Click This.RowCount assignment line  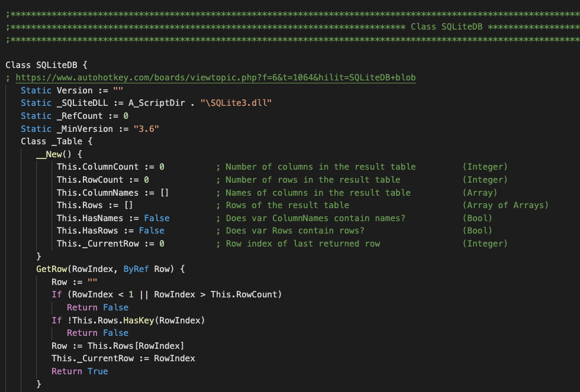click(x=103, y=180)
